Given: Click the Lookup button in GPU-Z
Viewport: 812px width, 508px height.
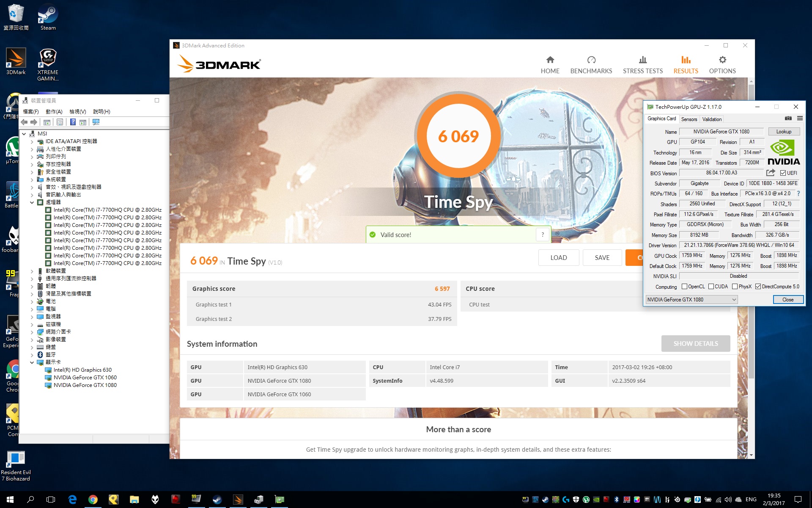Looking at the screenshot, I should pos(784,132).
